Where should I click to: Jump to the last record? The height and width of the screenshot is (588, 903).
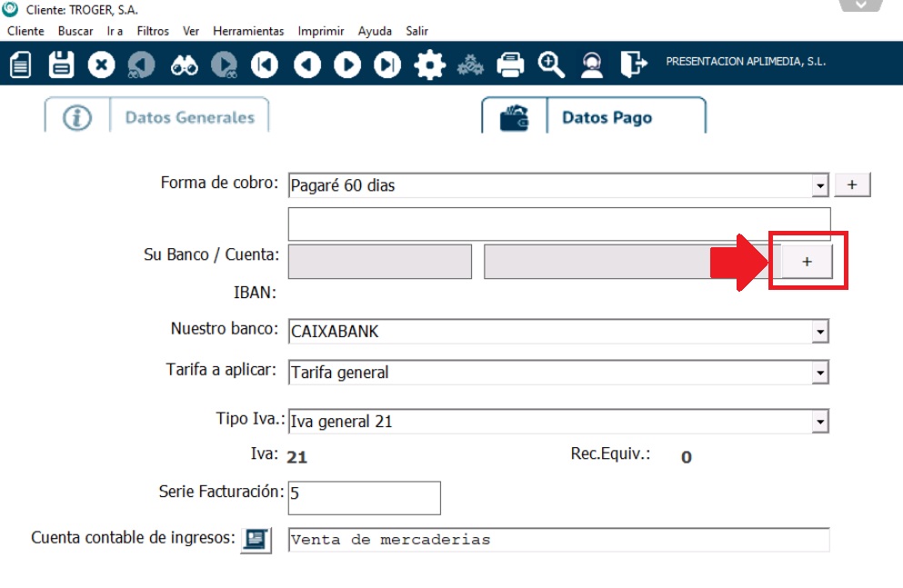point(388,65)
